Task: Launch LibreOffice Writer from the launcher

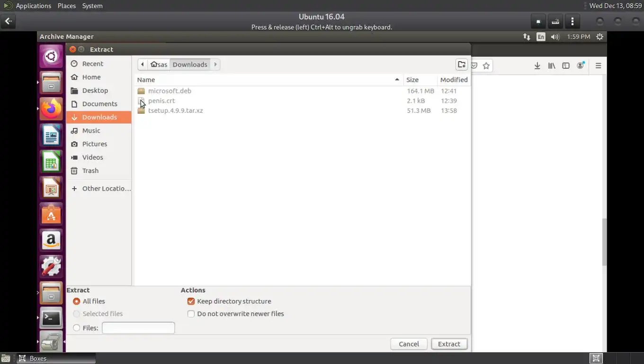Action: pyautogui.click(x=51, y=136)
